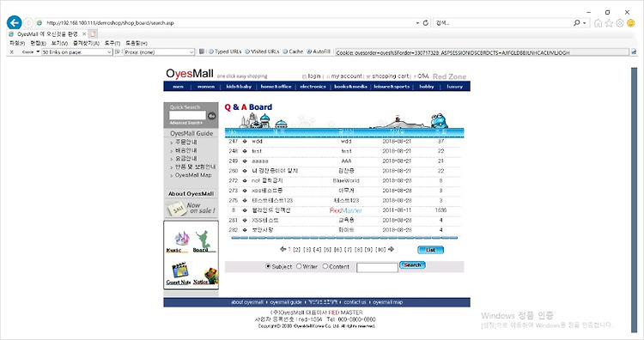Open the women category tab
This screenshot has width=644, height=340.
[x=206, y=87]
